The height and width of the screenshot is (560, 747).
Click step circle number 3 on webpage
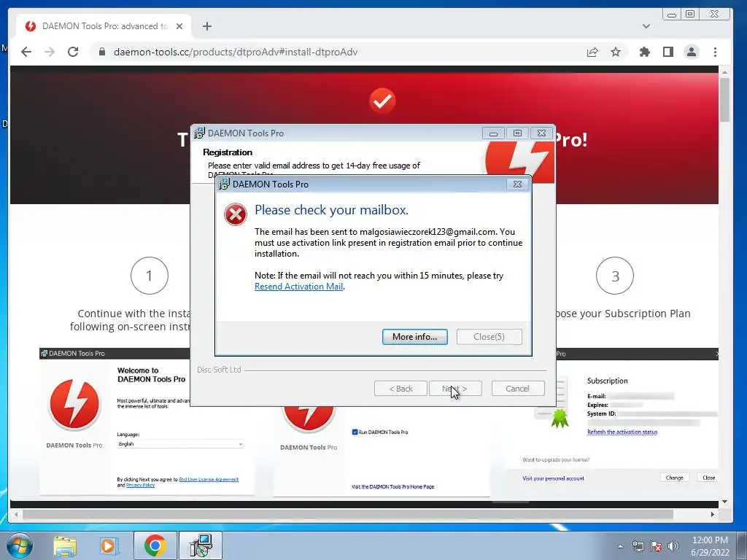coord(615,276)
